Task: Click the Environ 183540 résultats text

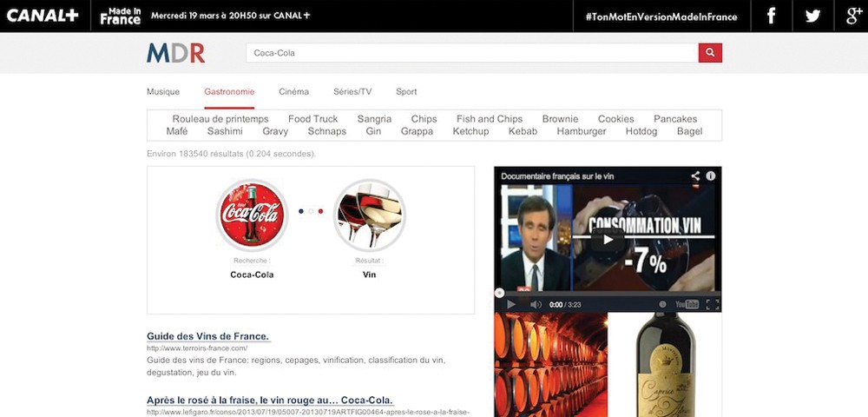Action: pyautogui.click(x=232, y=154)
